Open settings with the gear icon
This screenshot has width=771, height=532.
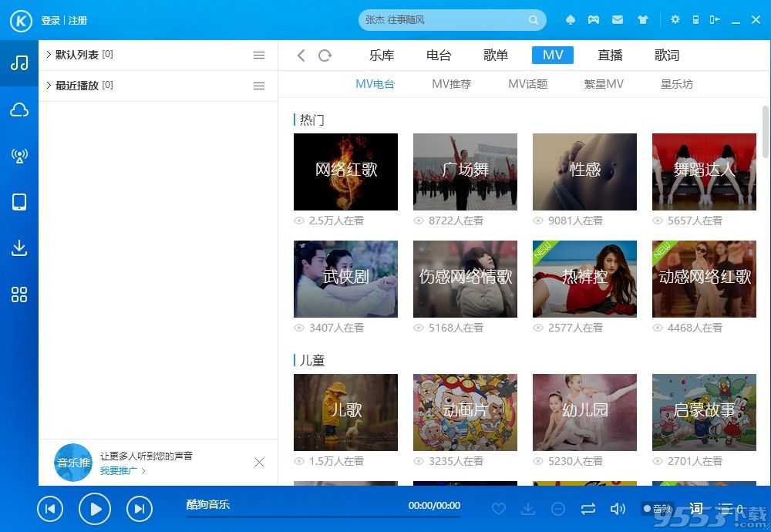click(675, 19)
